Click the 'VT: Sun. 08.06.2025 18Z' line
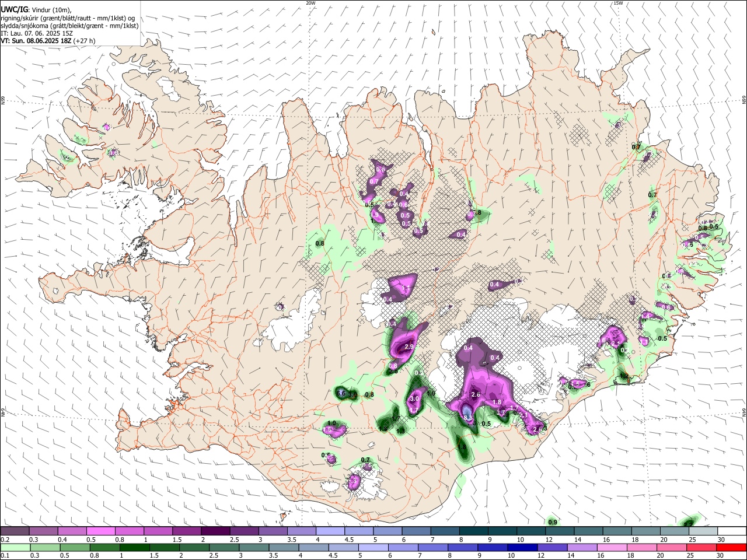 36,41
